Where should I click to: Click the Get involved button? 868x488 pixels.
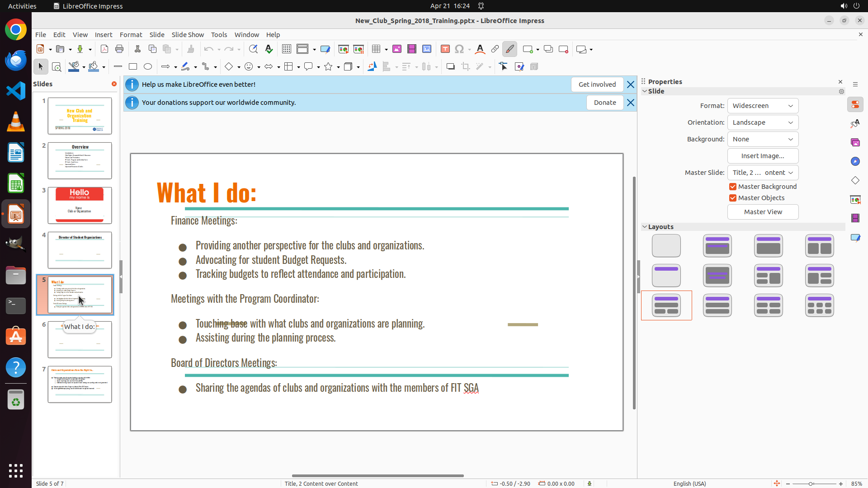[x=597, y=84]
